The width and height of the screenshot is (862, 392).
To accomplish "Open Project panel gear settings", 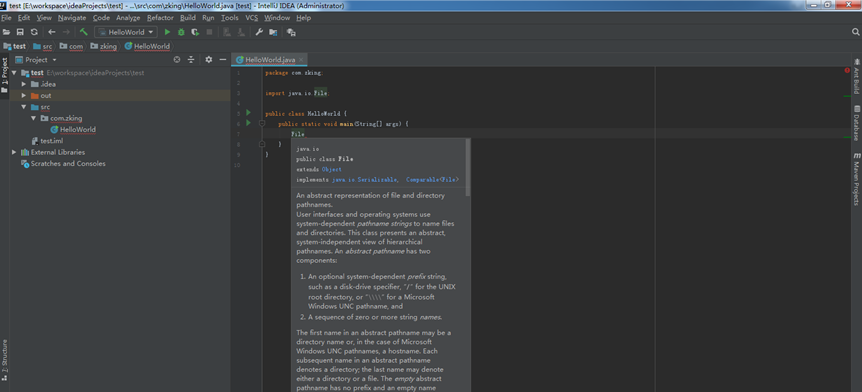I will click(208, 60).
